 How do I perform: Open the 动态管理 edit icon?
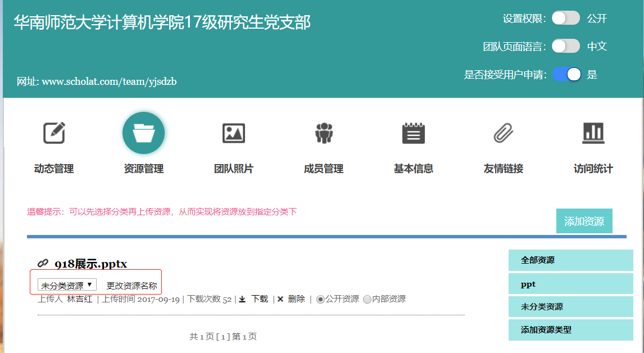tap(54, 133)
